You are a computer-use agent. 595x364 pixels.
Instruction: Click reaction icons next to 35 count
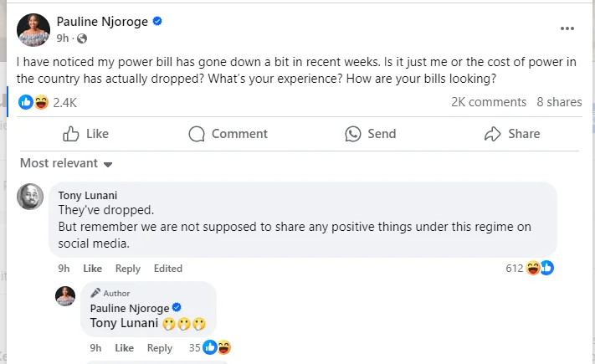click(217, 347)
